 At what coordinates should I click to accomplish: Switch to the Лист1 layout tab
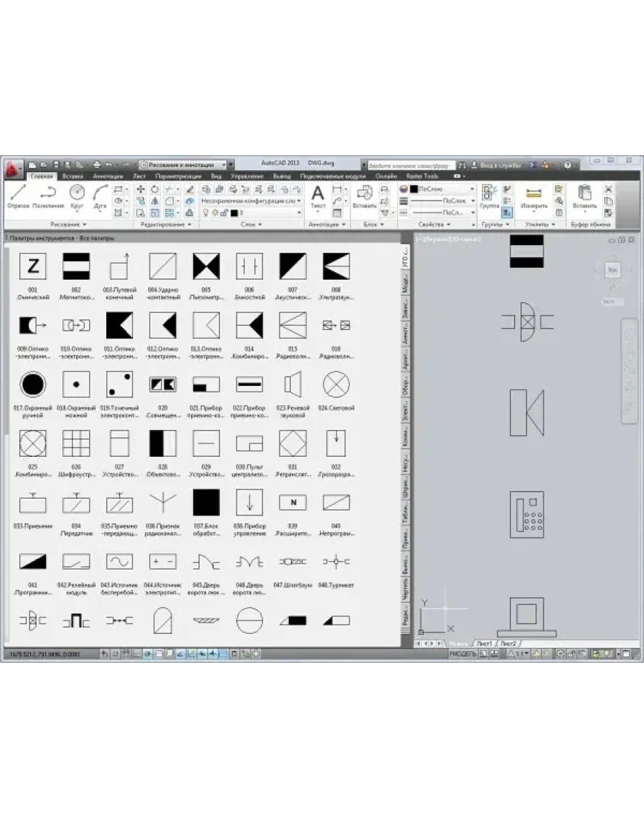point(484,643)
